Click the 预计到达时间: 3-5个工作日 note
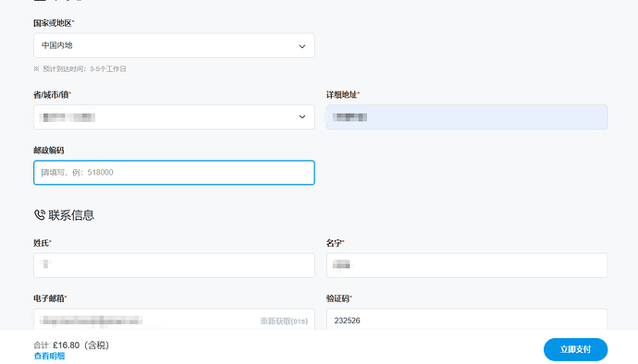The image size is (638, 364). coord(80,69)
